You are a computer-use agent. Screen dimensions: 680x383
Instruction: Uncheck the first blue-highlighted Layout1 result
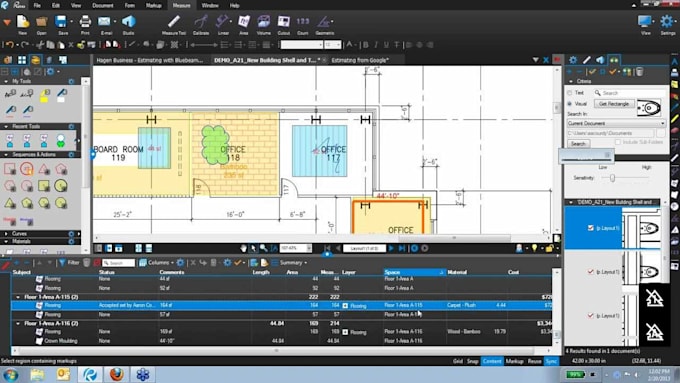point(590,228)
